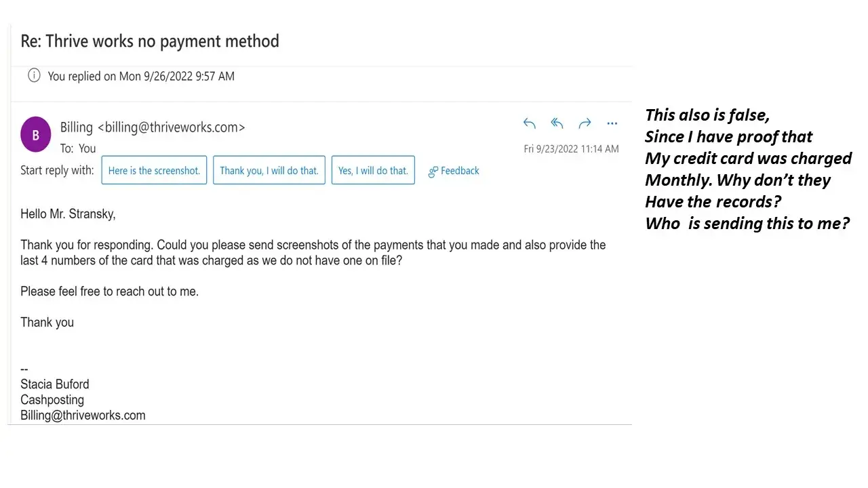Click the info icon beside 'You replied'
The height and width of the screenshot is (488, 868).
tap(34, 75)
